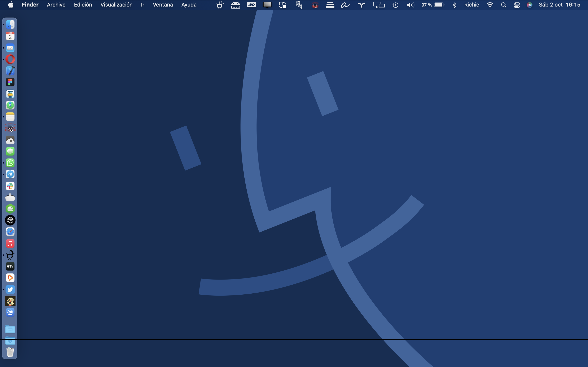Open the Ventana menu

pyautogui.click(x=163, y=5)
